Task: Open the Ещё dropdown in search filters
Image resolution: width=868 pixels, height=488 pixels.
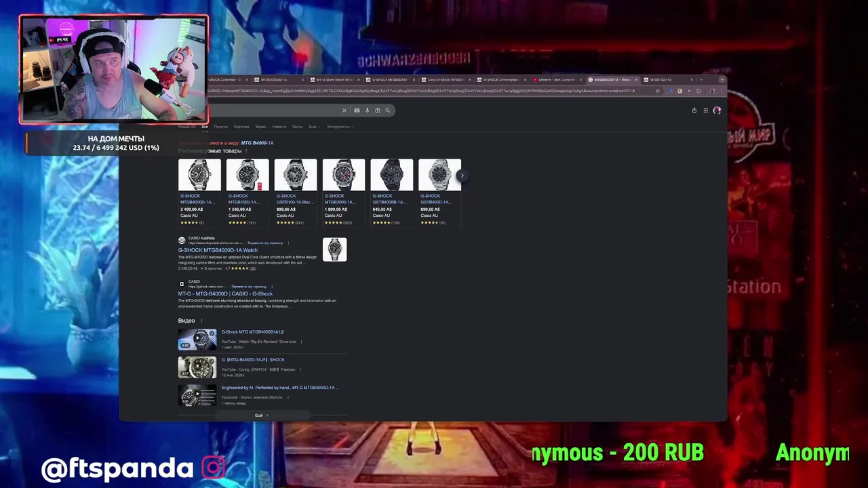Action: click(313, 127)
